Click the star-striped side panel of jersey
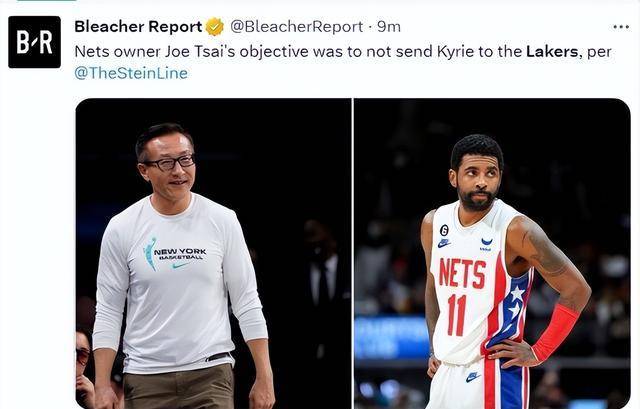The image size is (640, 409). point(510,310)
